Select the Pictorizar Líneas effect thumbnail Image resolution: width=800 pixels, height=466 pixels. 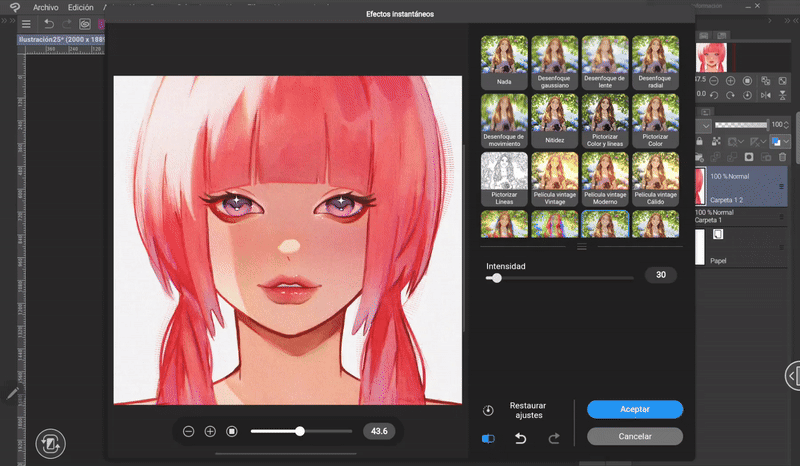click(x=504, y=177)
